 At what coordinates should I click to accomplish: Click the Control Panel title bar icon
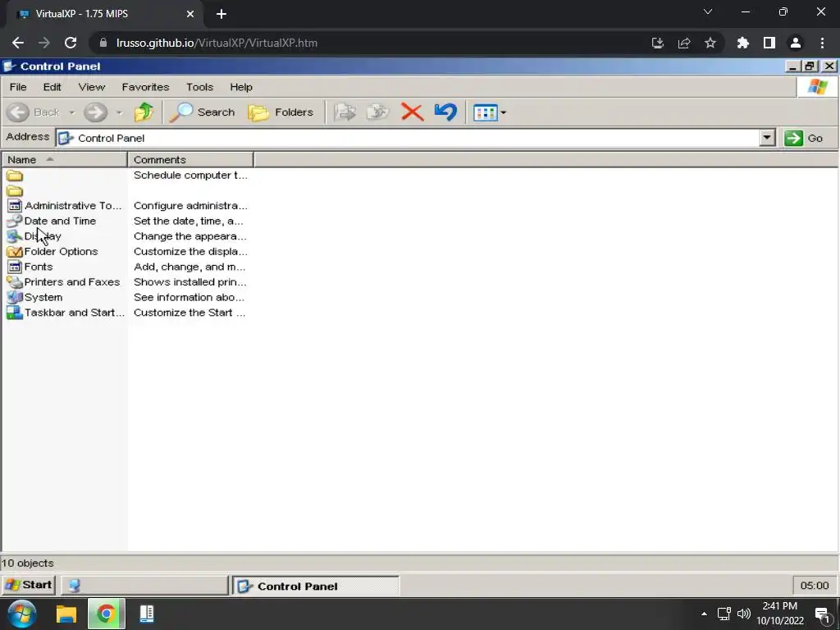click(x=9, y=66)
